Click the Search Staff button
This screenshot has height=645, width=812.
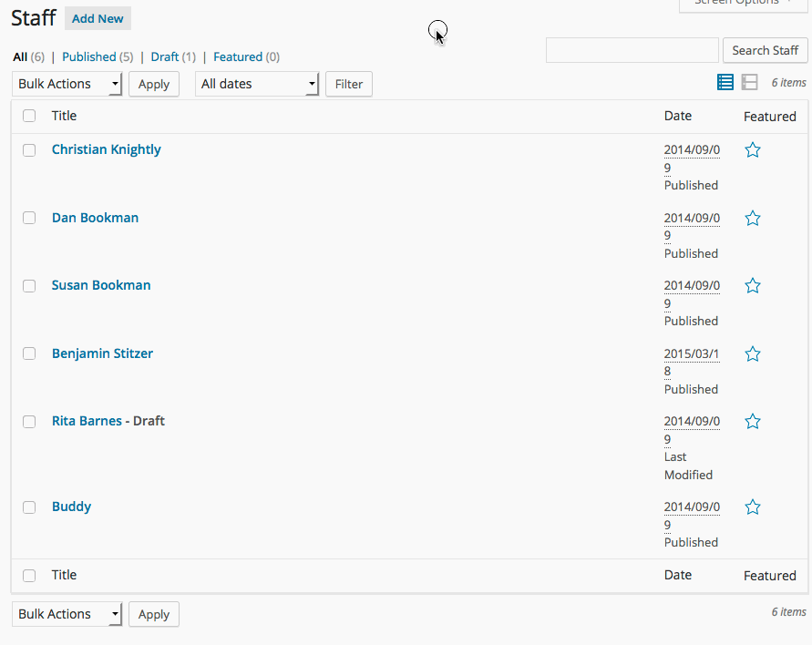[x=765, y=50]
